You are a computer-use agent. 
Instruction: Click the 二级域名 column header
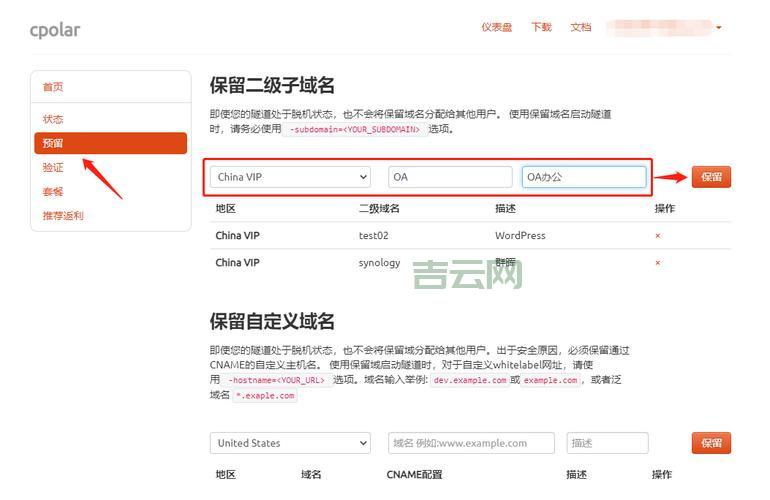[379, 209]
